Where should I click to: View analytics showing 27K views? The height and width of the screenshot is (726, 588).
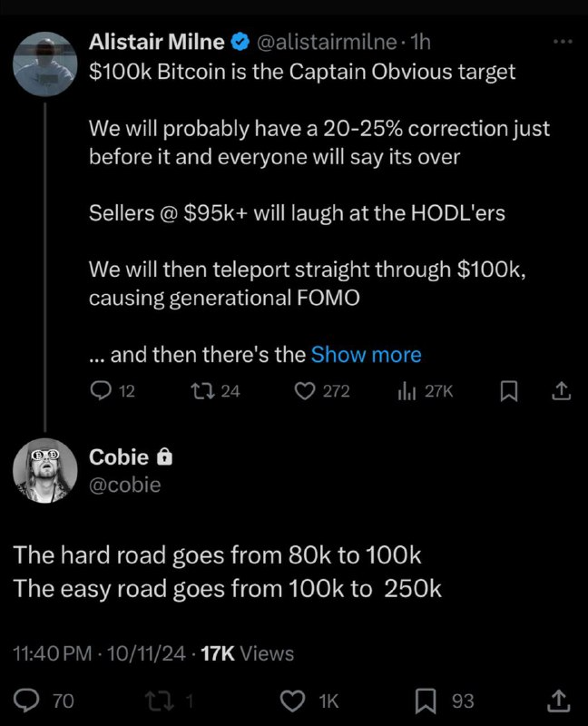click(406, 391)
